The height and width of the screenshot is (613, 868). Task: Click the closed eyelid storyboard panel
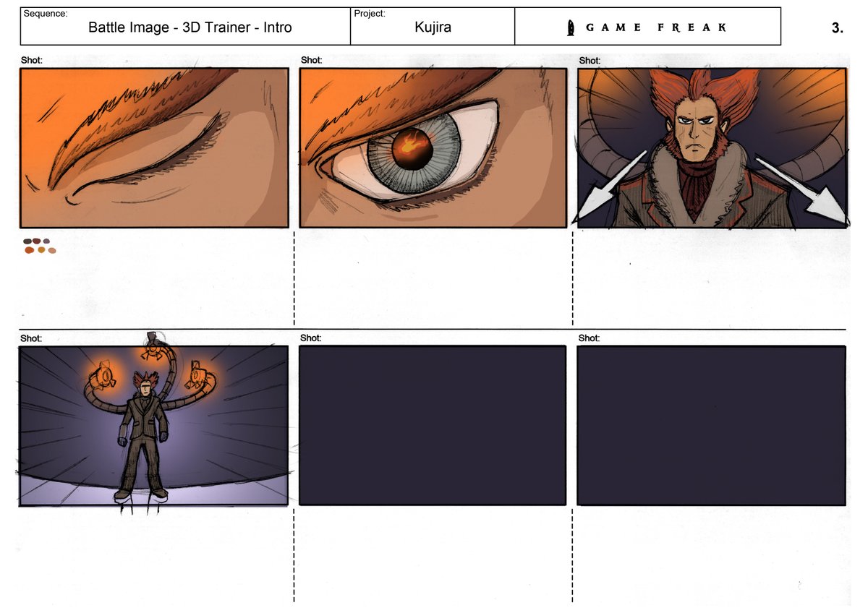[154, 147]
